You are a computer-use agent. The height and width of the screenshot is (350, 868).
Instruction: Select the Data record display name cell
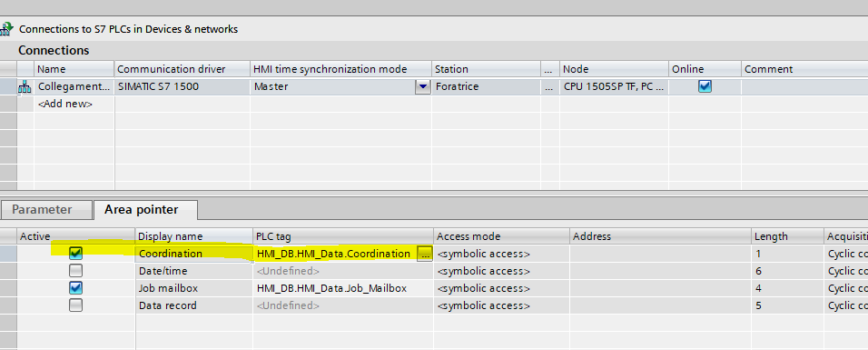pos(193,305)
